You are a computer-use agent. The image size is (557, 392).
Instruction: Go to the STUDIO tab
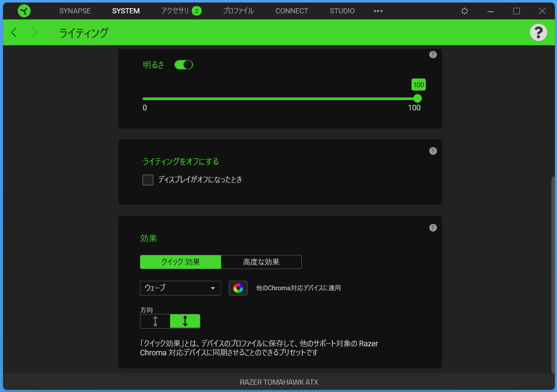coord(342,11)
